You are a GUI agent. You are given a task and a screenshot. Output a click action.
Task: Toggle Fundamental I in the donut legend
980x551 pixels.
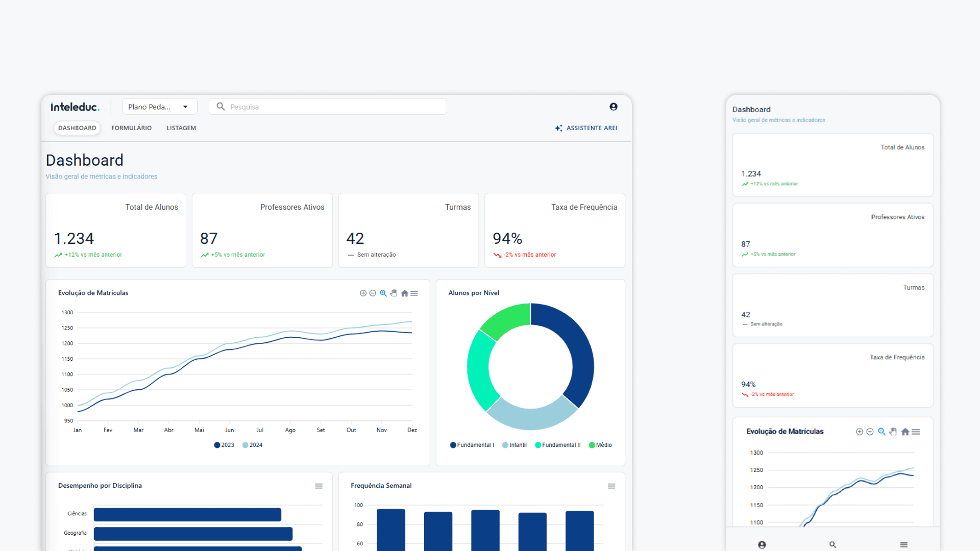pos(472,445)
